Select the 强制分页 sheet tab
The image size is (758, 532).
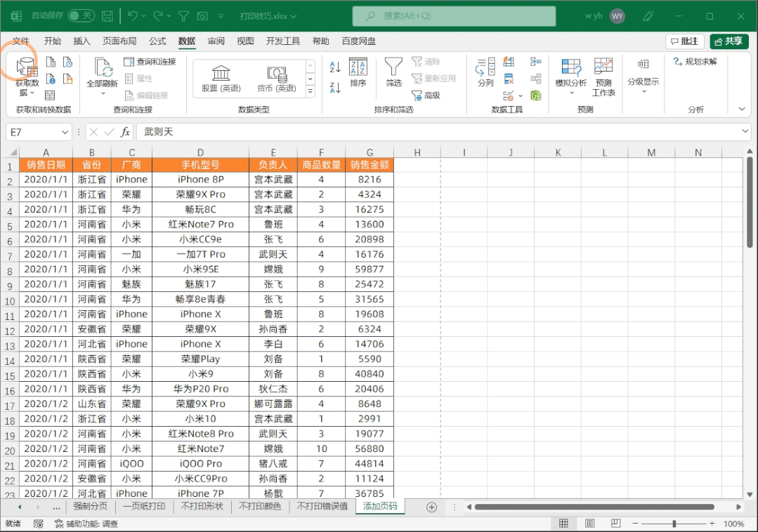(91, 507)
